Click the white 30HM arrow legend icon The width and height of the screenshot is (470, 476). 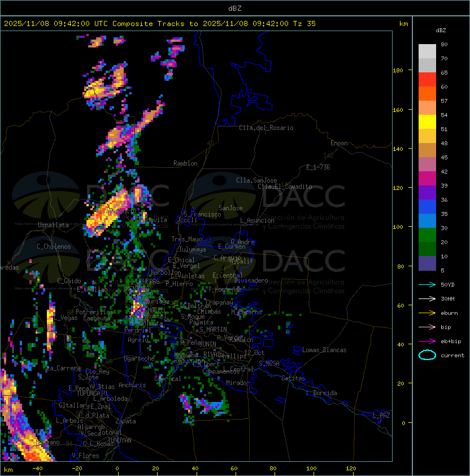click(427, 298)
